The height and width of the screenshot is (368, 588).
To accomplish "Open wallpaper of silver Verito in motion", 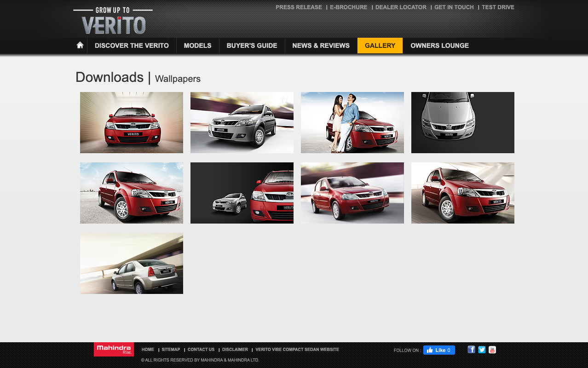I will [242, 122].
